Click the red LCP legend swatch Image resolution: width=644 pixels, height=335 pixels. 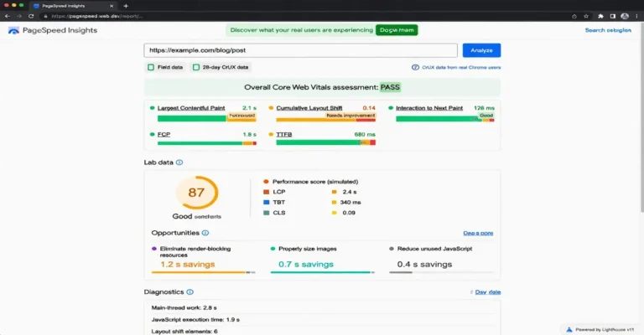[x=266, y=192]
